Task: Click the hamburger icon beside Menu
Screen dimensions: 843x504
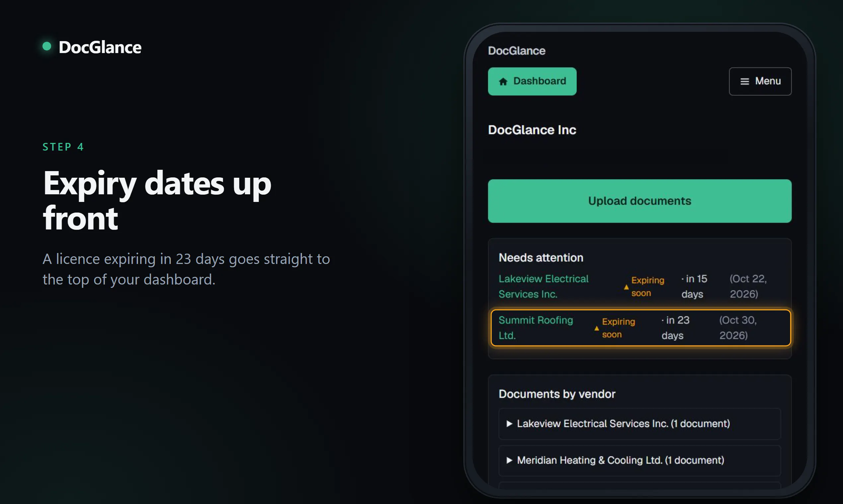Action: (744, 82)
